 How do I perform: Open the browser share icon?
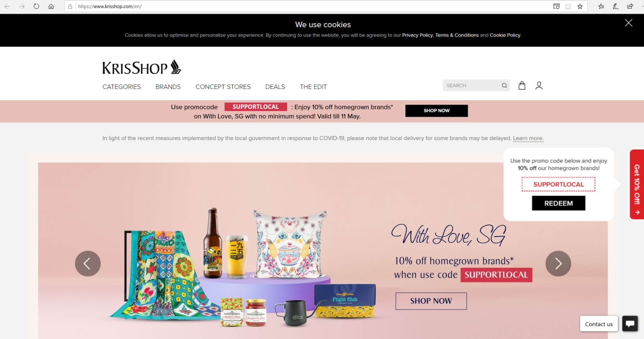(630, 6)
